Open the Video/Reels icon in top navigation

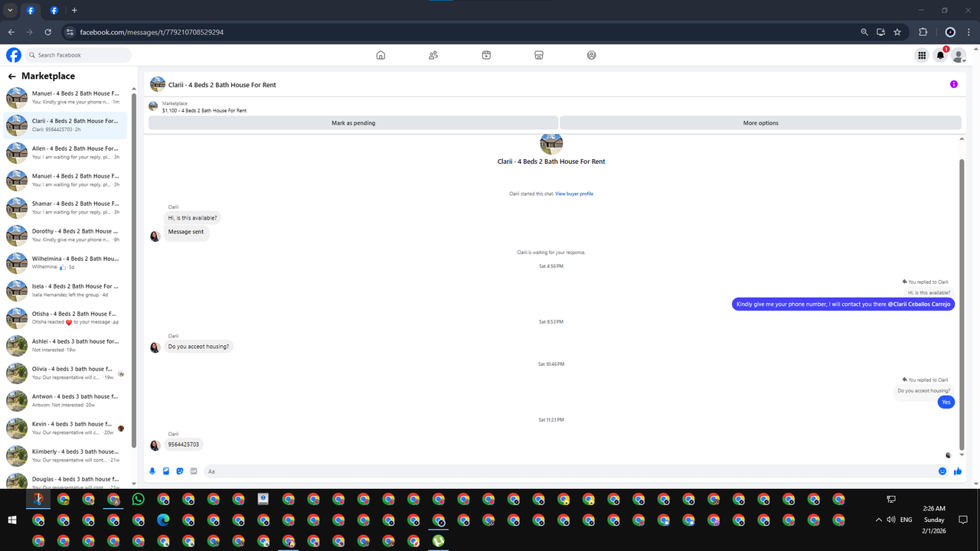click(486, 55)
